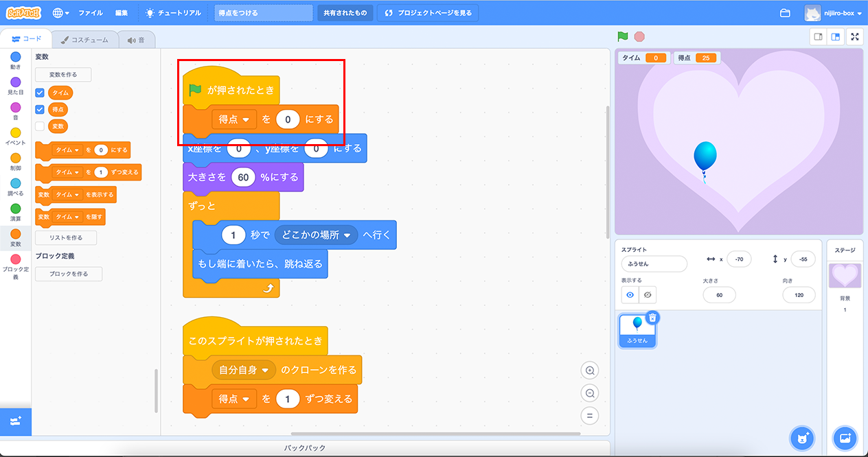Open the add extension button
The image size is (868, 457).
(x=15, y=421)
